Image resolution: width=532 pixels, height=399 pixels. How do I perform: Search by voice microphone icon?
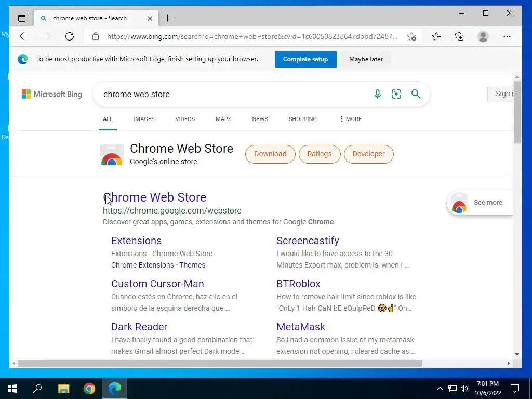(x=377, y=94)
